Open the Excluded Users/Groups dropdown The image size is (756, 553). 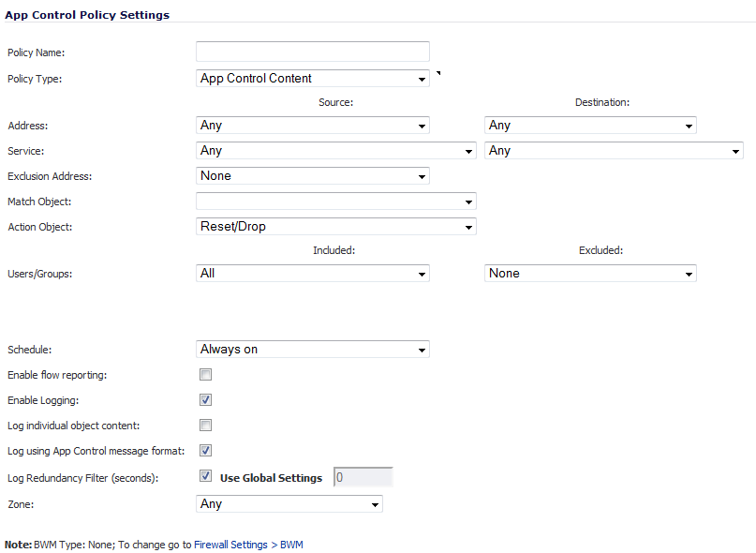[x=590, y=273]
